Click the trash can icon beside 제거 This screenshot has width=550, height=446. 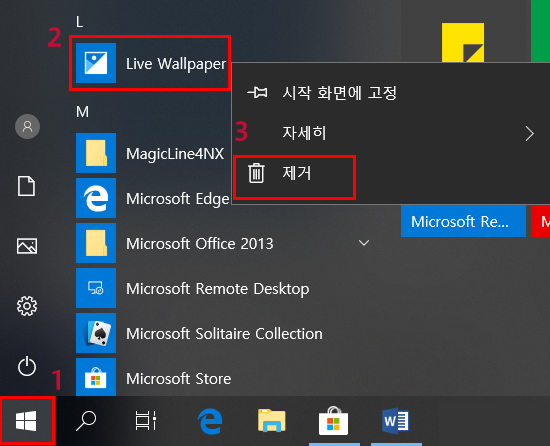pyautogui.click(x=256, y=173)
